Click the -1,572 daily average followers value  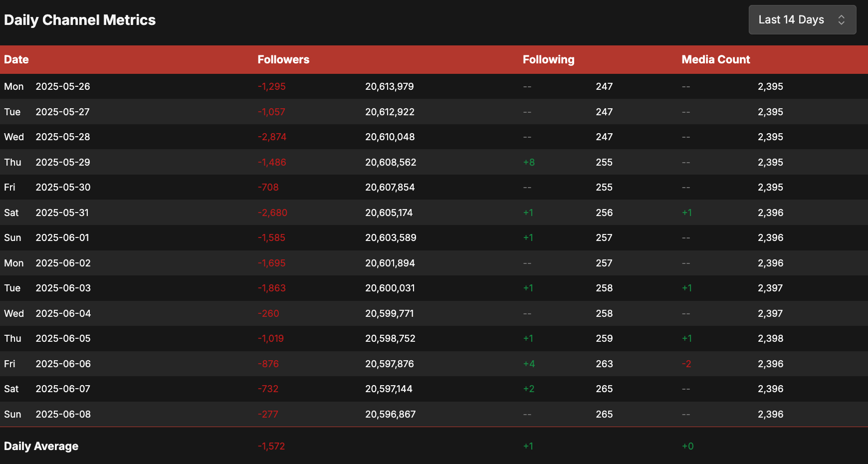tap(271, 446)
